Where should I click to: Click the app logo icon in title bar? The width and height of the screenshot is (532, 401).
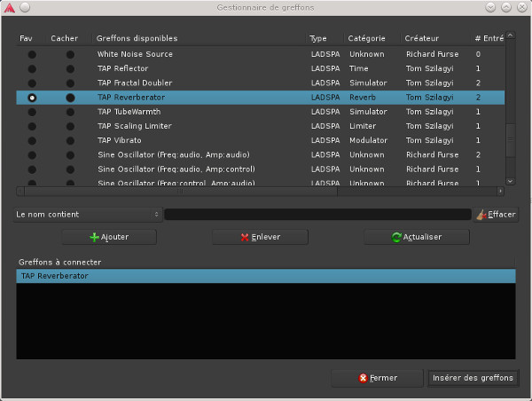click(x=8, y=7)
